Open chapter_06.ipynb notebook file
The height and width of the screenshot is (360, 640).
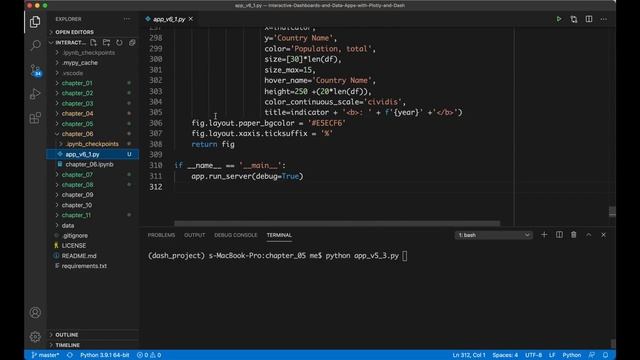[x=89, y=164]
